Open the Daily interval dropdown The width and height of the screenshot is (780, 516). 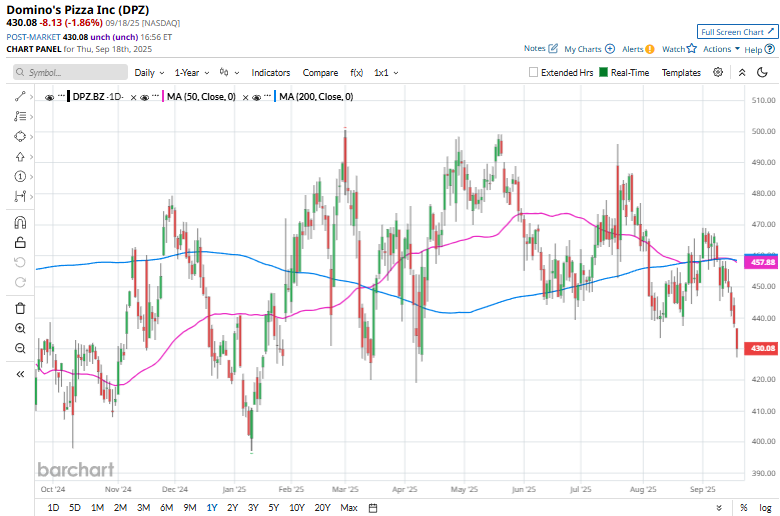pos(149,73)
